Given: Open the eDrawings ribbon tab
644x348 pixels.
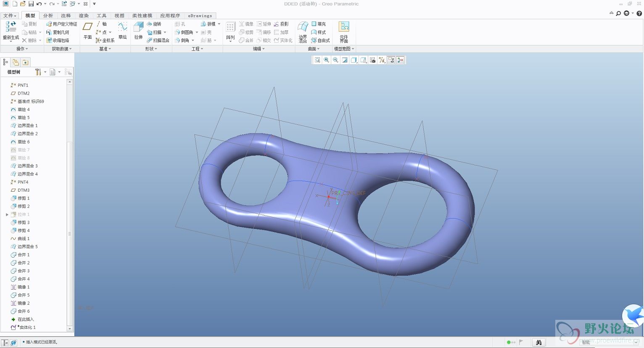Looking at the screenshot, I should tap(200, 16).
